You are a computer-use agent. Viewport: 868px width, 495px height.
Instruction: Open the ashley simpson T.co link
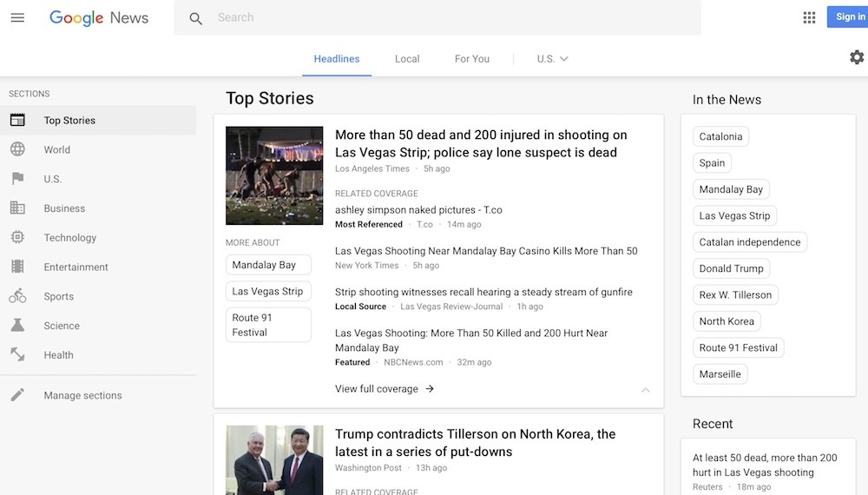[x=418, y=210]
